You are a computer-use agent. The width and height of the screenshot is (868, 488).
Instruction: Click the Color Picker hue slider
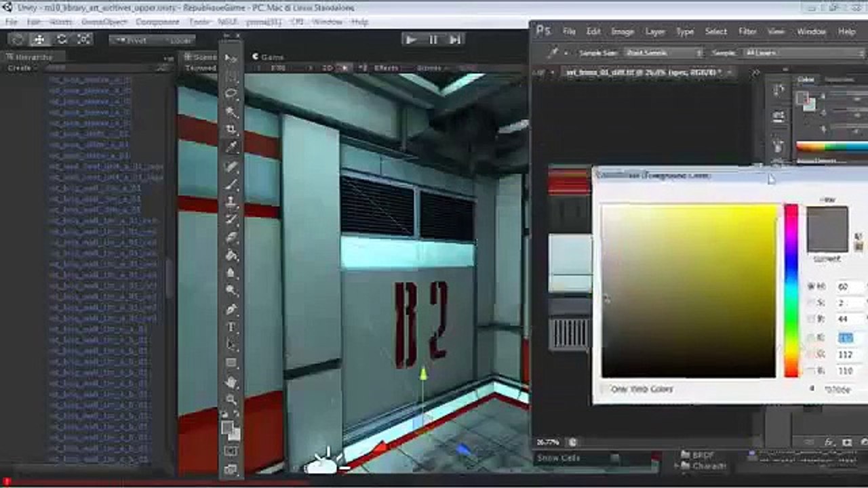791,291
